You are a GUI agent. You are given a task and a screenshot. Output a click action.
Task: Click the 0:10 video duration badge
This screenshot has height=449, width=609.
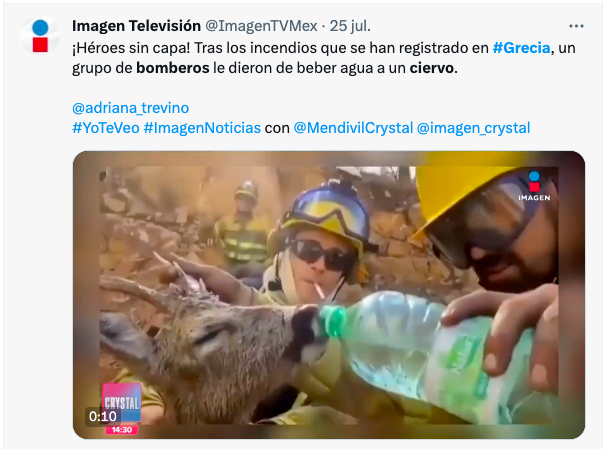coord(102,416)
